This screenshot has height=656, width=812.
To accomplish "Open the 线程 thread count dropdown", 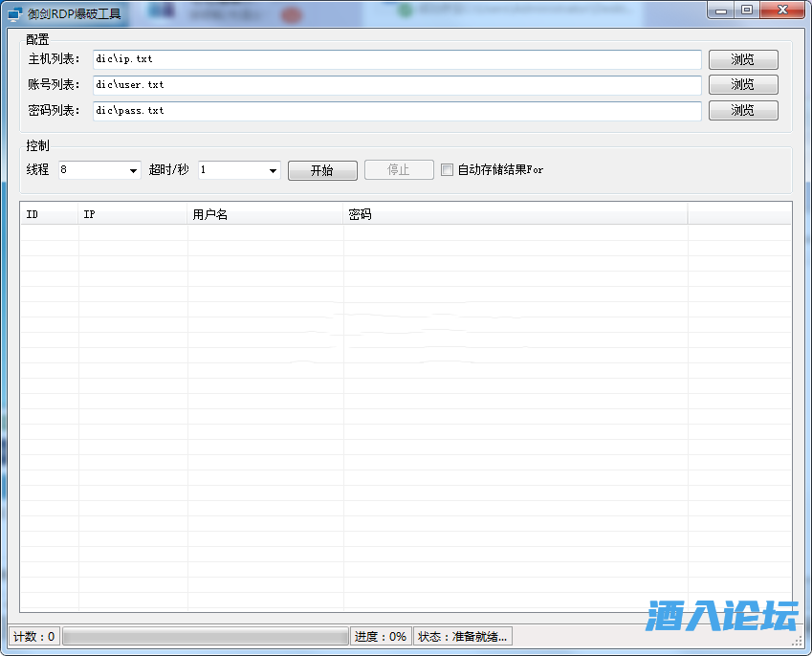I will tap(133, 171).
